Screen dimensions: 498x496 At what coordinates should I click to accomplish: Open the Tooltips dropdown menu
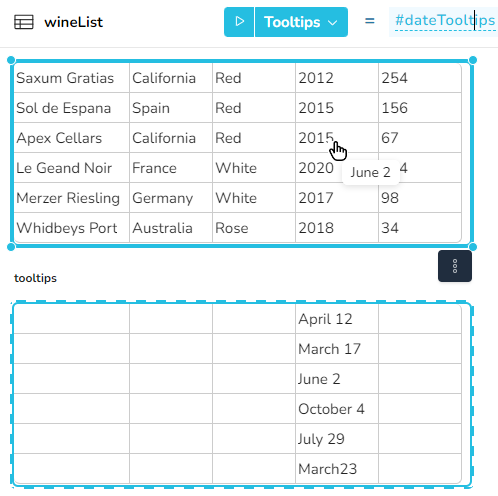301,22
